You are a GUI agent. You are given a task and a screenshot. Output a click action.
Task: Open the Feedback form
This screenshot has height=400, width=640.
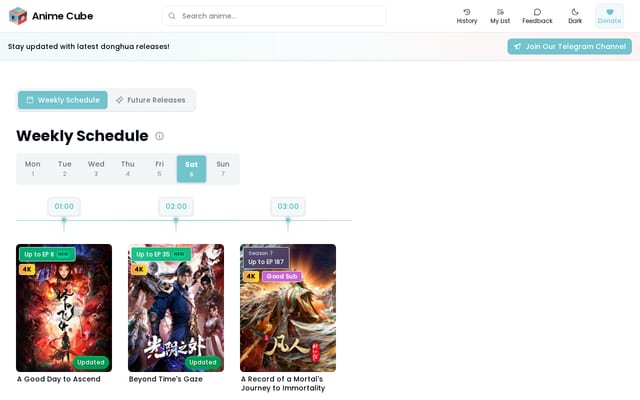click(x=537, y=16)
